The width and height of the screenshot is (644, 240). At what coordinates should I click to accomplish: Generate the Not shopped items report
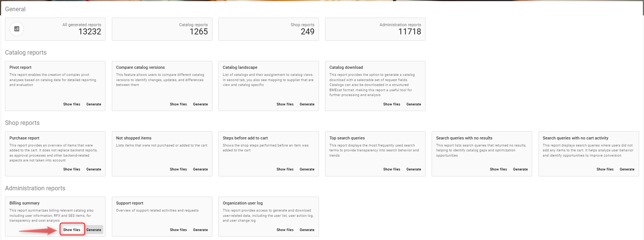(x=200, y=169)
